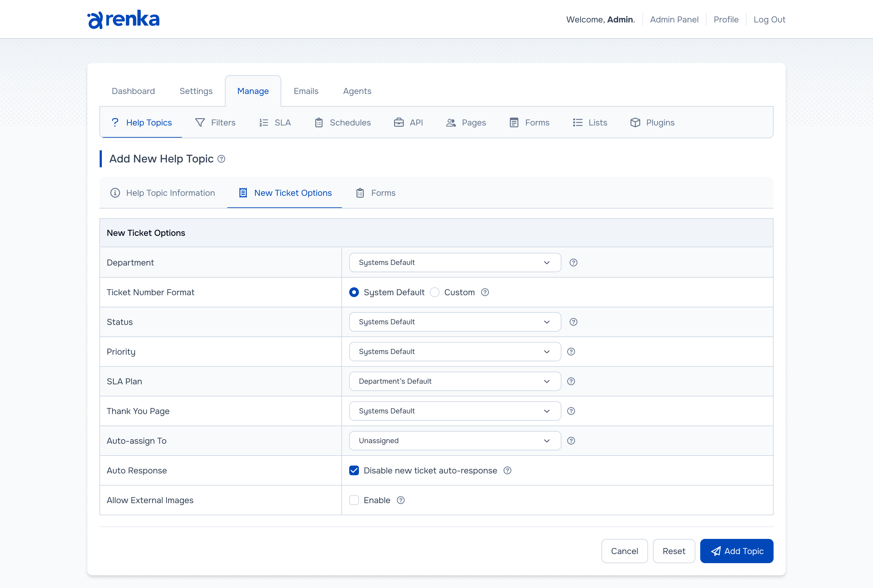
Task: Open the Status dropdown
Action: click(455, 322)
